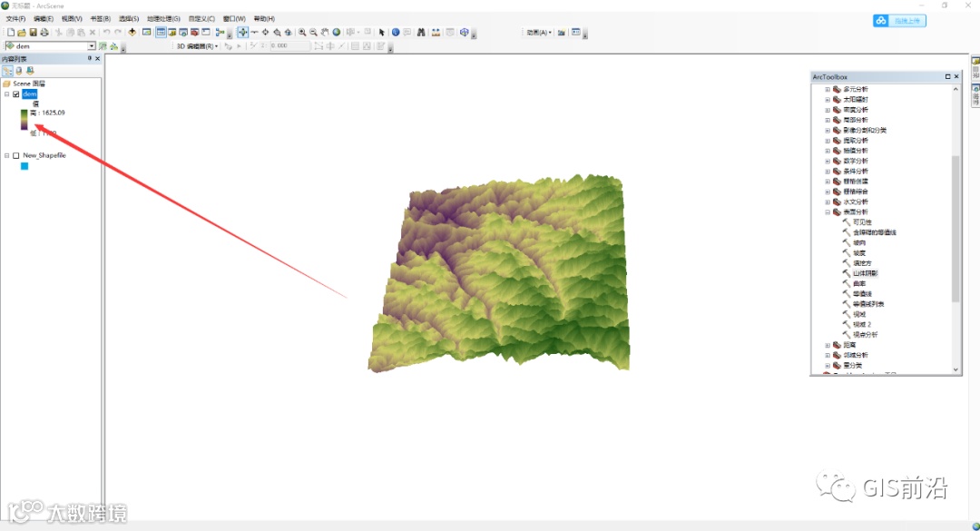980x531 pixels.
Task: Close the 内容列表 table of contents panel
Action: (x=97, y=58)
